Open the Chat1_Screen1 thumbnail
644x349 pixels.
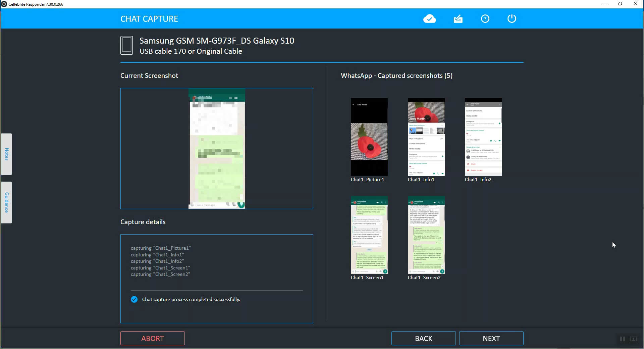coord(369,235)
